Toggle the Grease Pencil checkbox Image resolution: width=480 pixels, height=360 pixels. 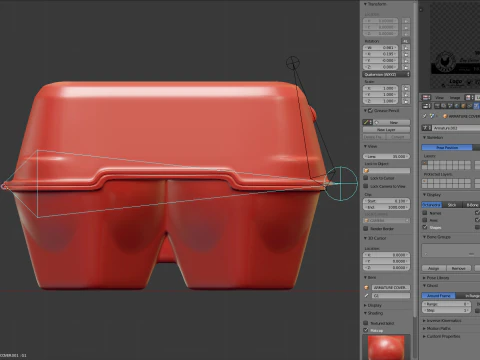click(x=371, y=110)
